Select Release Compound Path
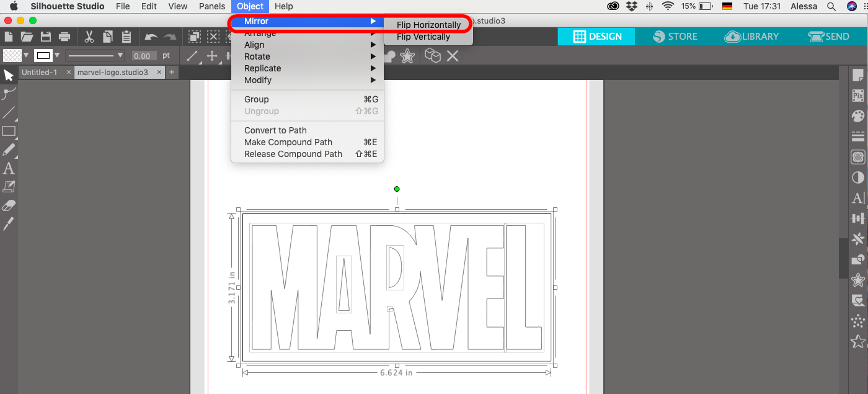 [x=308, y=154]
